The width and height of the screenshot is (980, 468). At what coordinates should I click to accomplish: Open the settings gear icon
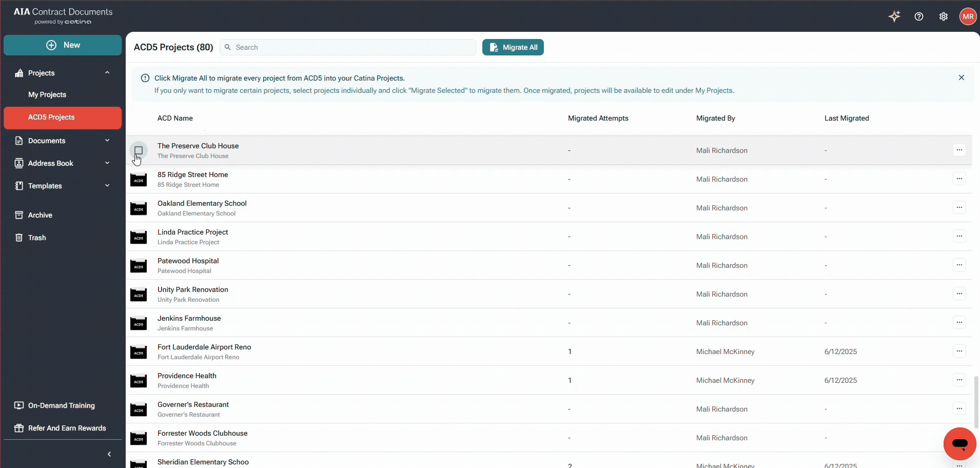(x=944, y=16)
